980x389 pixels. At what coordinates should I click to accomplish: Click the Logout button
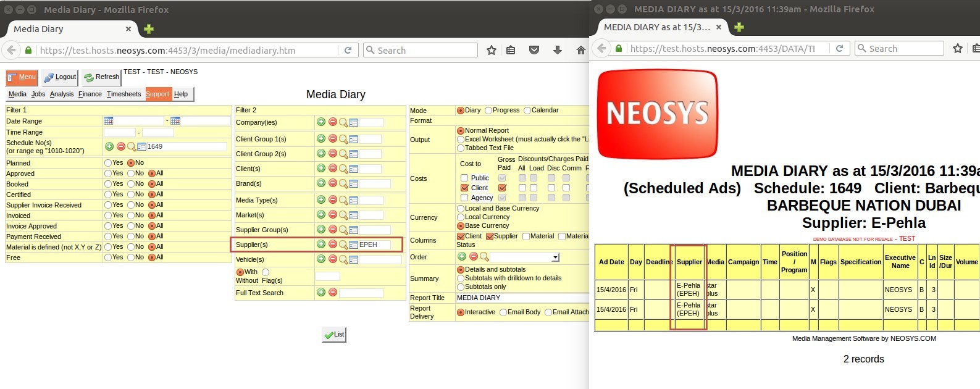pos(60,77)
